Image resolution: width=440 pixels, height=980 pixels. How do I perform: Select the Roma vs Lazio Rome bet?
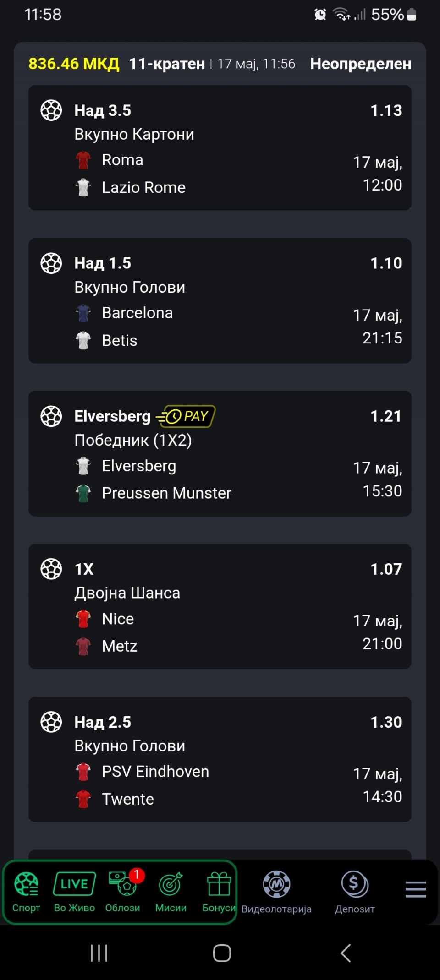220,148
